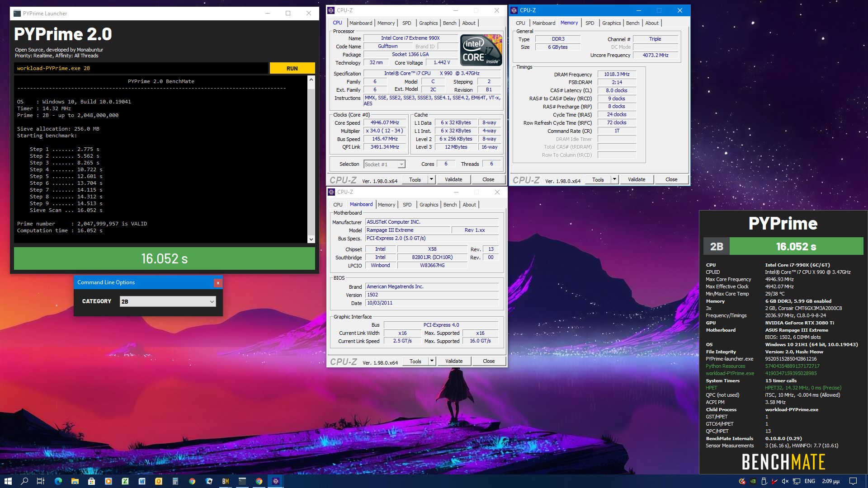Open the CATEGORY 2B dropdown
The height and width of the screenshot is (488, 868).
168,301
